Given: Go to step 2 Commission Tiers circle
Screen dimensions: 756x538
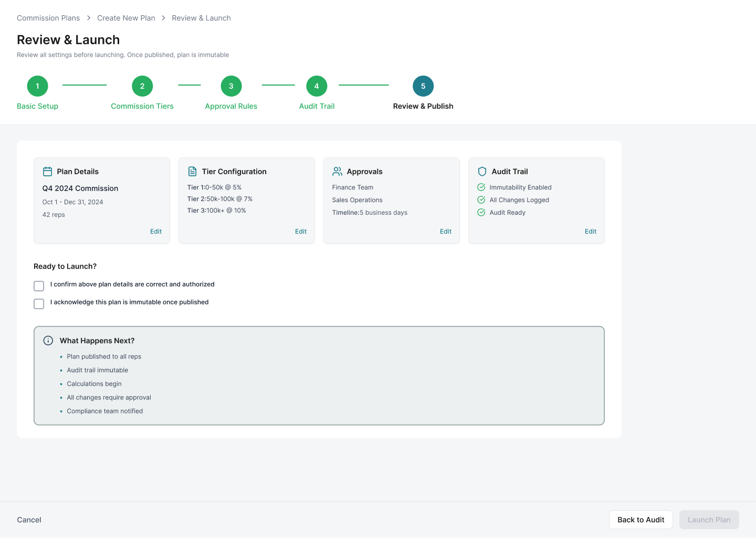Looking at the screenshot, I should click(142, 86).
